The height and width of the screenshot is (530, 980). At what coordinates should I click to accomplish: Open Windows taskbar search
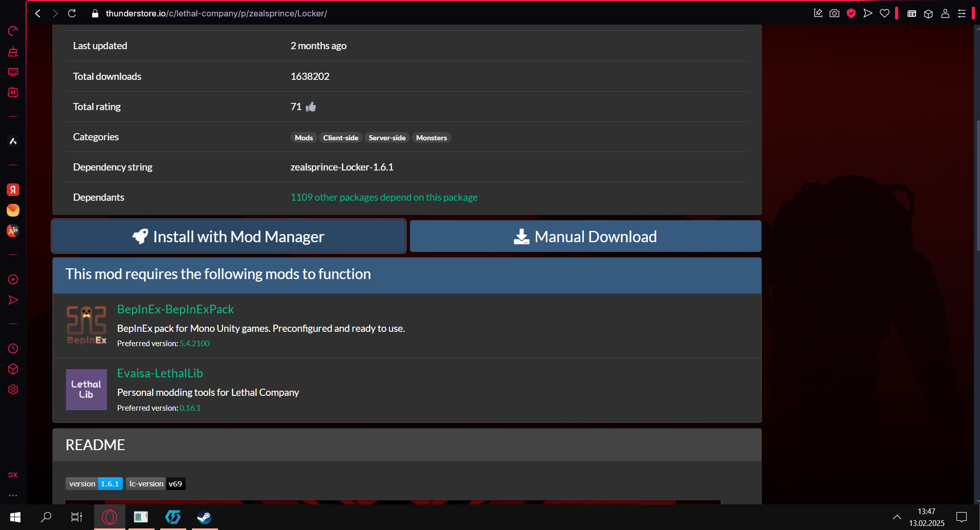tap(46, 517)
